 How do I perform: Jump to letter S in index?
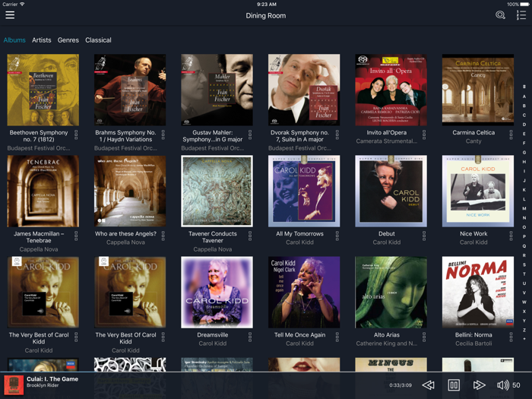pyautogui.click(x=524, y=264)
